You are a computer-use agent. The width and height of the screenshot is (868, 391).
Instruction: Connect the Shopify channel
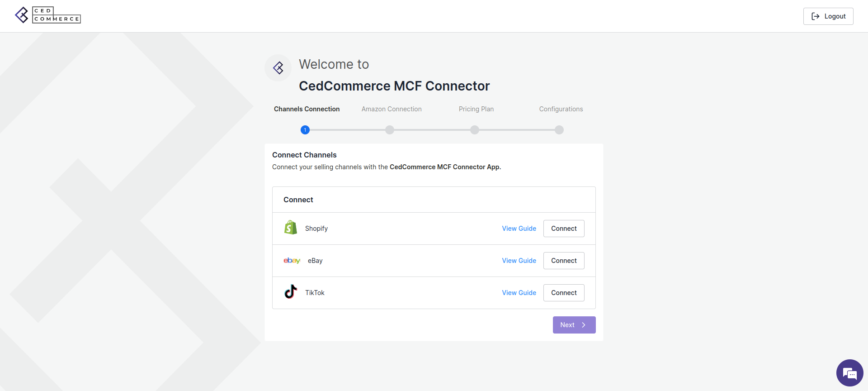coord(564,229)
